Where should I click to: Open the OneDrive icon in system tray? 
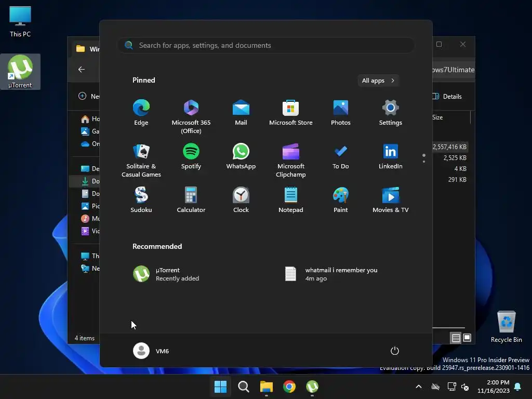tap(435, 387)
